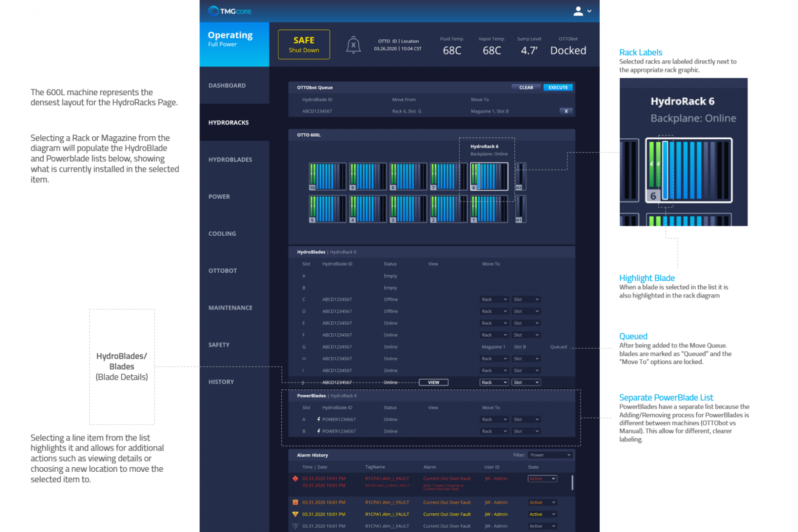Open the OTTObot section
The image size is (798, 532).
(x=234, y=270)
